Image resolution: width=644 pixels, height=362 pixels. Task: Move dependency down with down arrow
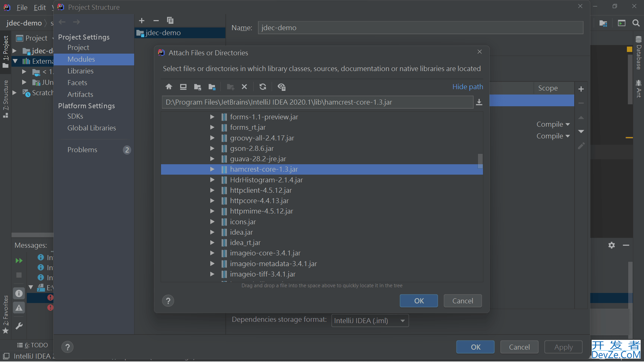click(x=581, y=131)
